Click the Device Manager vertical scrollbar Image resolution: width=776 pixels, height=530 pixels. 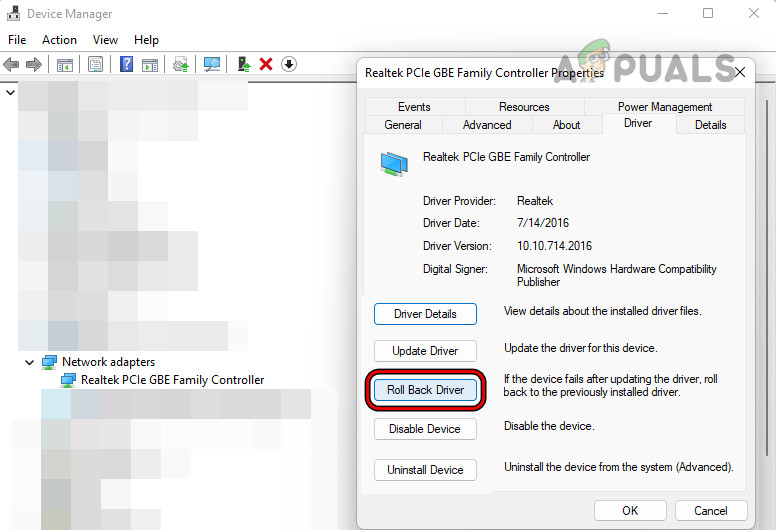[x=766, y=277]
